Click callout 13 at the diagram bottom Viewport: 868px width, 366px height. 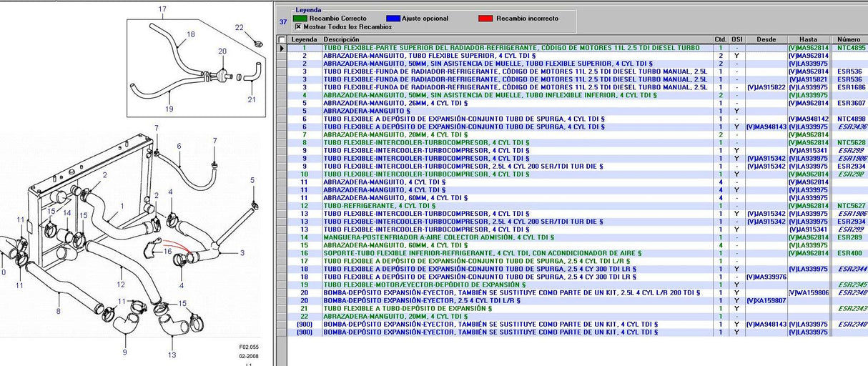tap(172, 355)
